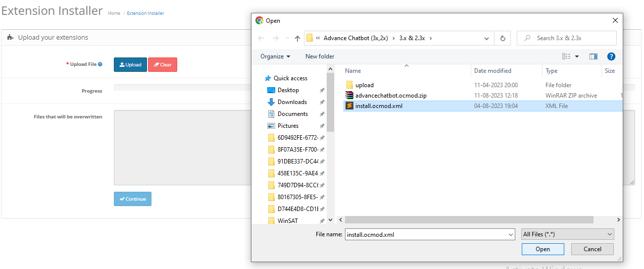
Task: Open Pictures in navigation pane
Action: click(288, 126)
